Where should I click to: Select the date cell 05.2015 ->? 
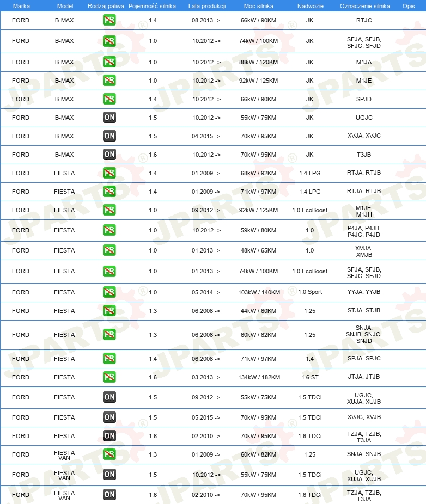[x=206, y=417]
